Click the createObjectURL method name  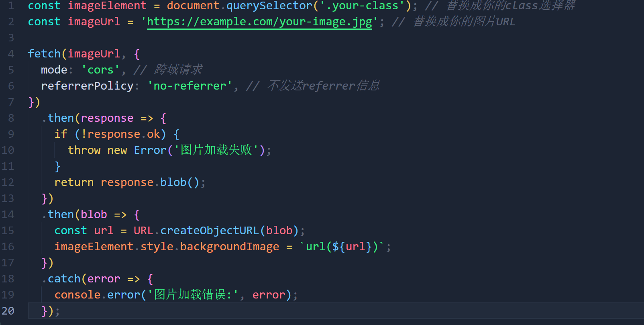210,231
